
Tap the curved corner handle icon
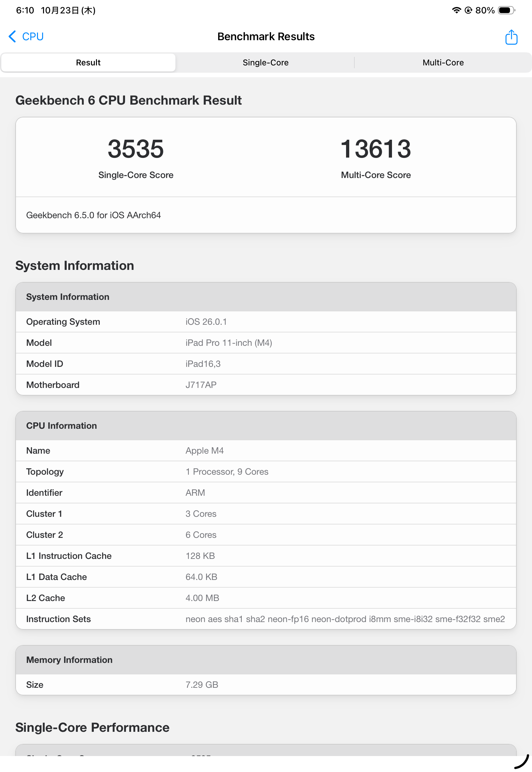522,761
